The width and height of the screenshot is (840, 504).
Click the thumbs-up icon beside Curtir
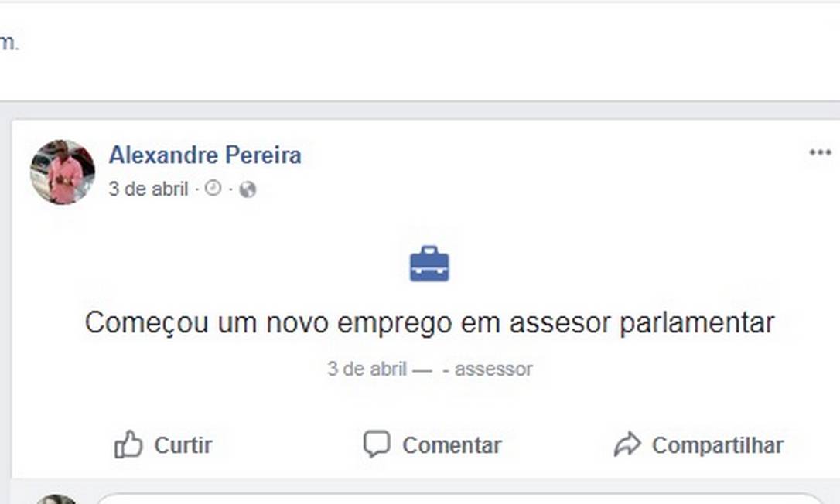coord(128,444)
